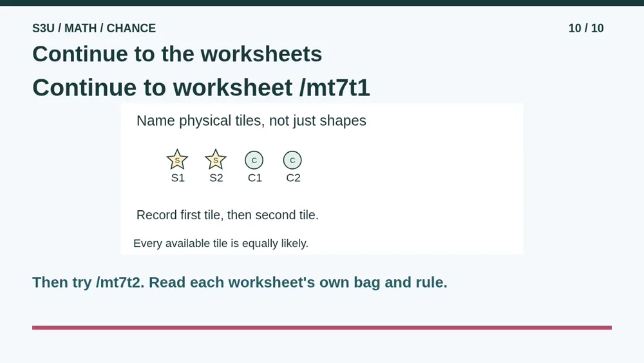The image size is (644, 363).
Task: Click the 'Continue to worksheet /mt7t1' heading
Action: [201, 88]
